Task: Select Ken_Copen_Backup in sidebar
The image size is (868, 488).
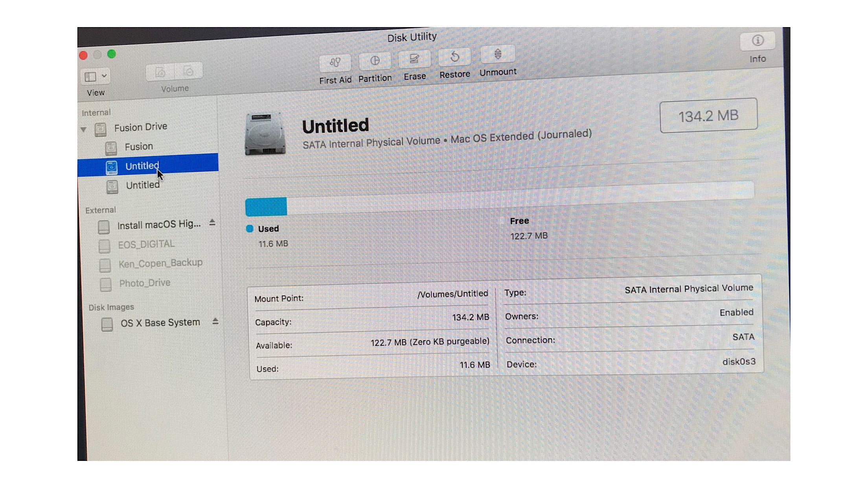Action: [x=160, y=263]
